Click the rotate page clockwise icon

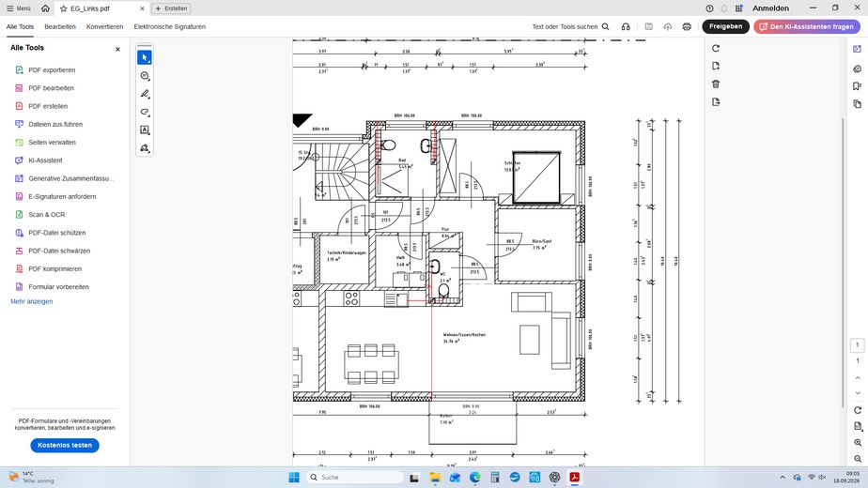716,49
